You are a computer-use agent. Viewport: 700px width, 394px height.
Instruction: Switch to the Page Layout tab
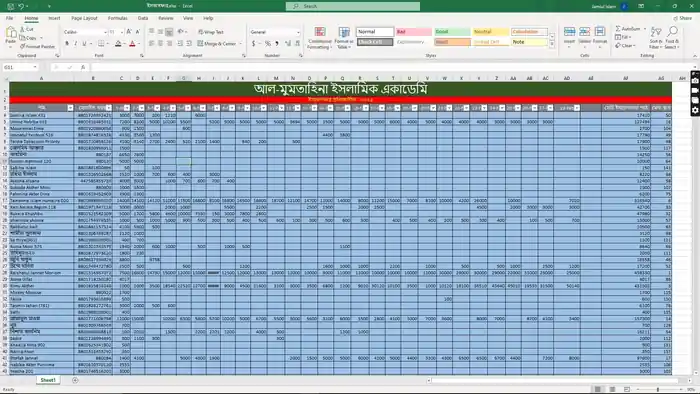tap(84, 18)
